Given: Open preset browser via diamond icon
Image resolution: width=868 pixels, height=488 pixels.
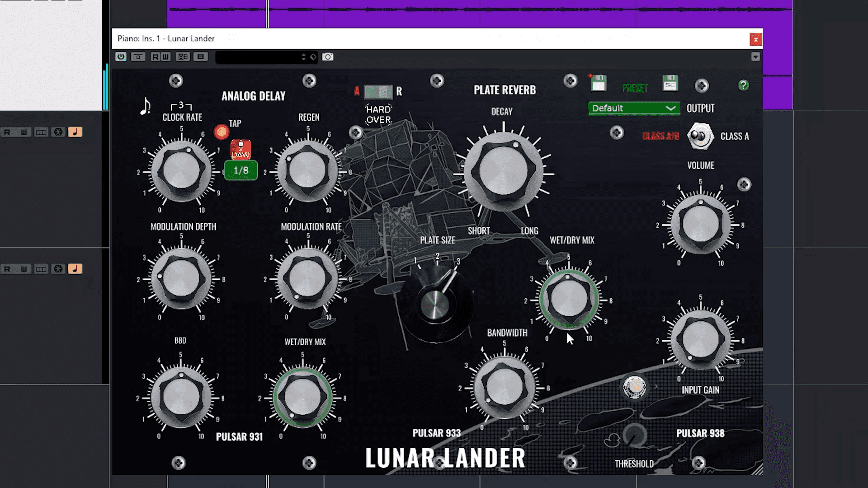Looking at the screenshot, I should coord(313,57).
